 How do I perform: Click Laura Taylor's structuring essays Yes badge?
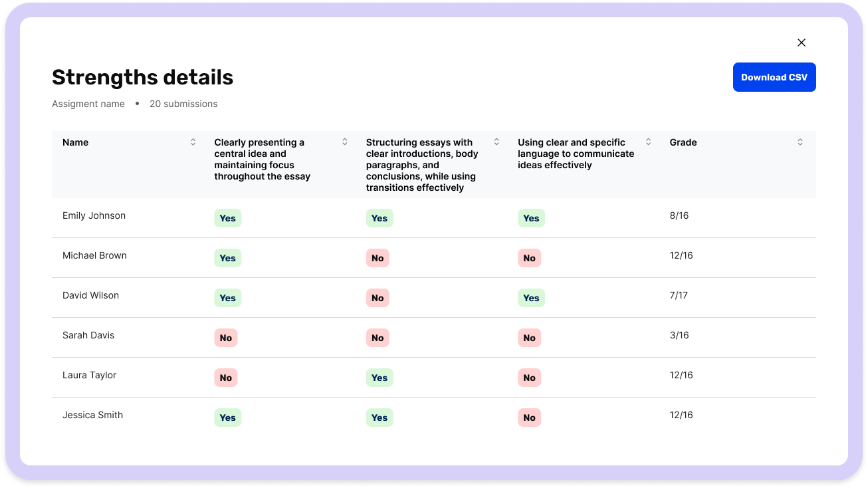point(380,378)
